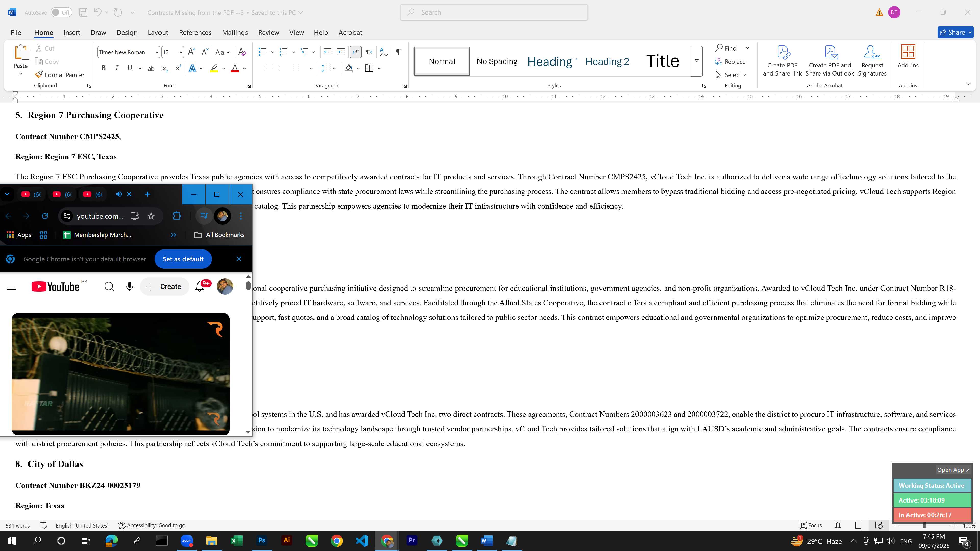The height and width of the screenshot is (551, 980).
Task: Open the Layout ribbon tab
Action: [158, 33]
